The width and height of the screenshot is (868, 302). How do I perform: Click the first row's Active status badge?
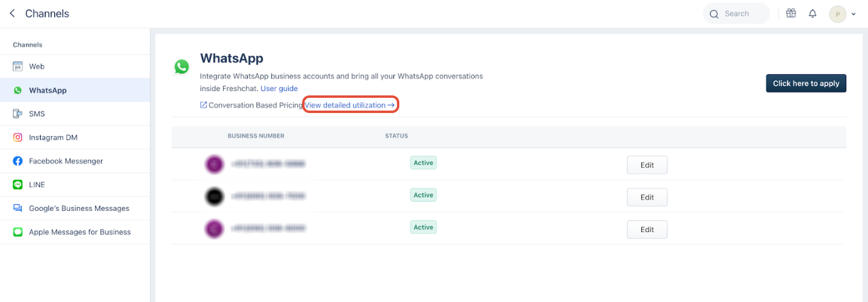click(x=424, y=163)
